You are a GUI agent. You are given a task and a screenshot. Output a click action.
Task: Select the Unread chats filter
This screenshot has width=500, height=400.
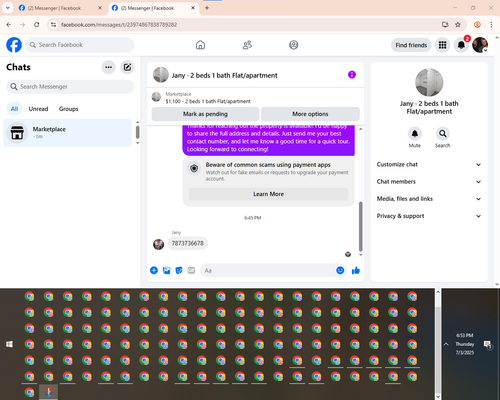38,109
